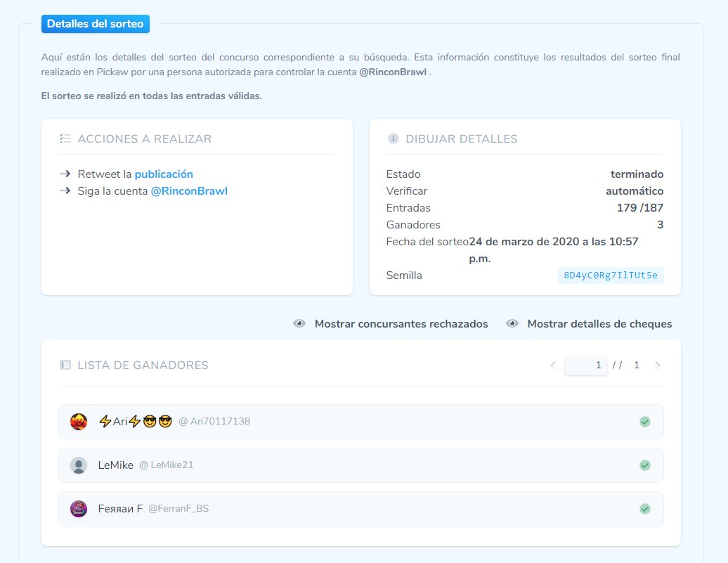Open Ari's profile avatar
This screenshot has height=563, width=728.
[79, 421]
